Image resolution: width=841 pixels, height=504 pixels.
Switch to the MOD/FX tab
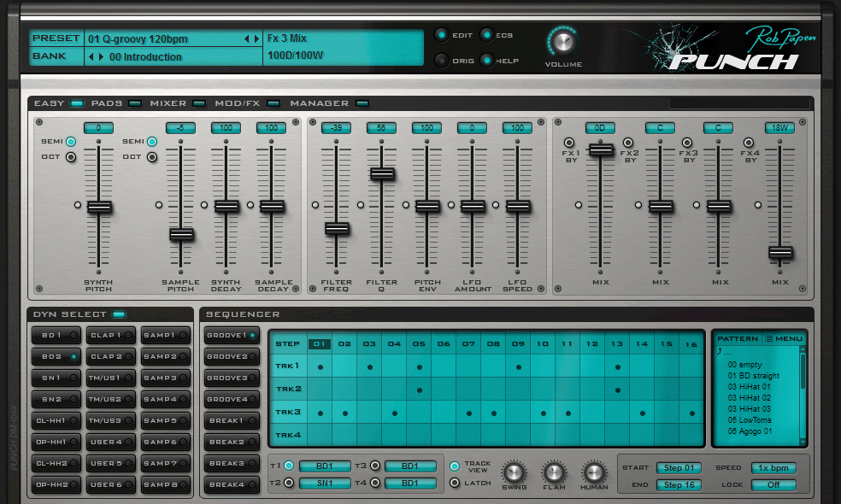coord(247,103)
